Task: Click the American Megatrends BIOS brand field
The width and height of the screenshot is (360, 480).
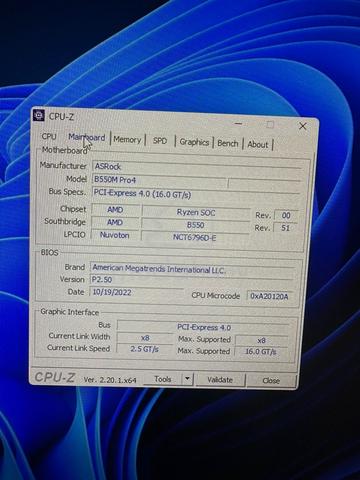Action: tap(192, 269)
